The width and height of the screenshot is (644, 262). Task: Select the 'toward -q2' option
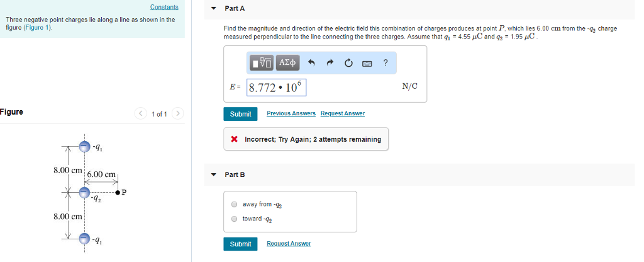click(235, 219)
